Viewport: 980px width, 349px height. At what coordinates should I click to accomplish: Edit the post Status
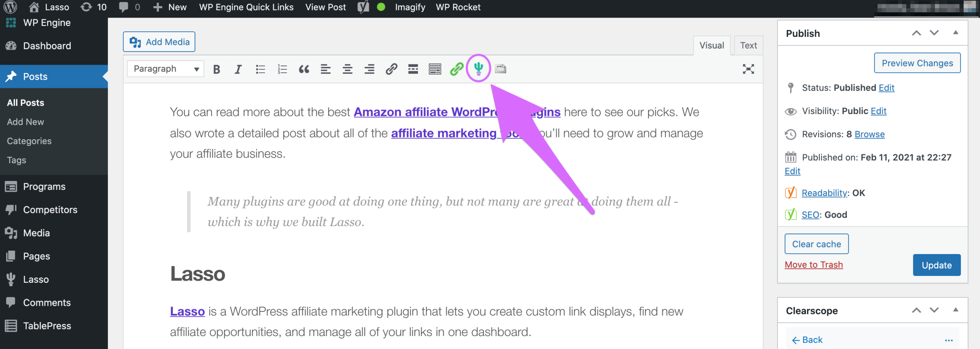click(x=886, y=88)
